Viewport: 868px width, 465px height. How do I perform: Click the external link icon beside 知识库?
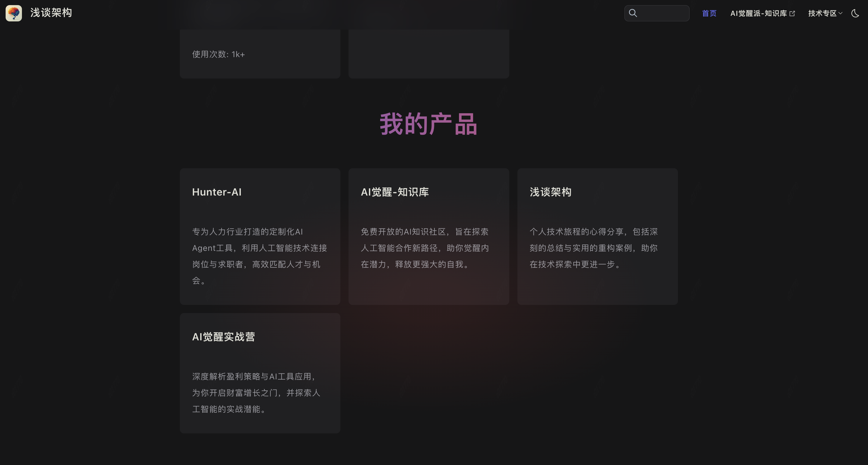pos(792,14)
